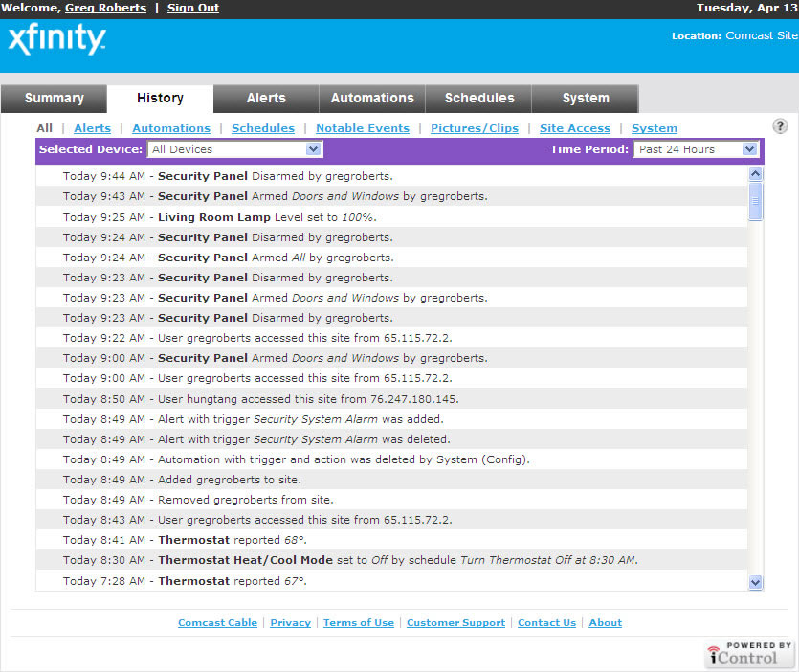This screenshot has width=799, height=672.
Task: Open Greg Roberts account link
Action: tap(105, 8)
